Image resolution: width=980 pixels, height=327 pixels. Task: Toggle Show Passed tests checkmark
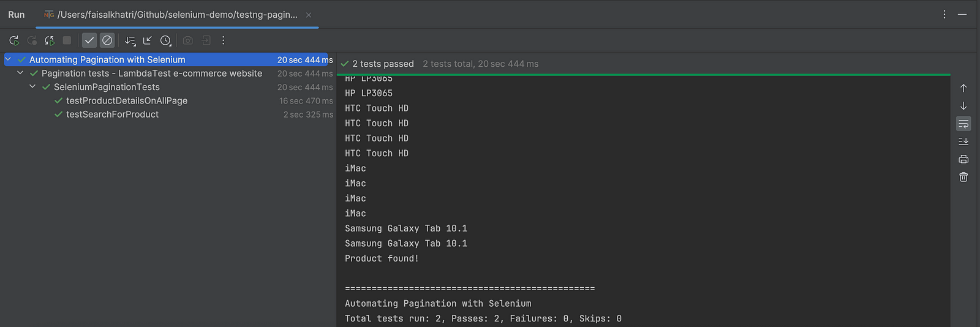click(x=89, y=40)
